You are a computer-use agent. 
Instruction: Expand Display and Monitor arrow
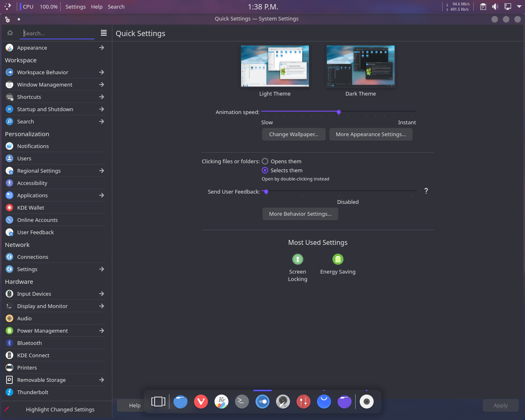102,306
